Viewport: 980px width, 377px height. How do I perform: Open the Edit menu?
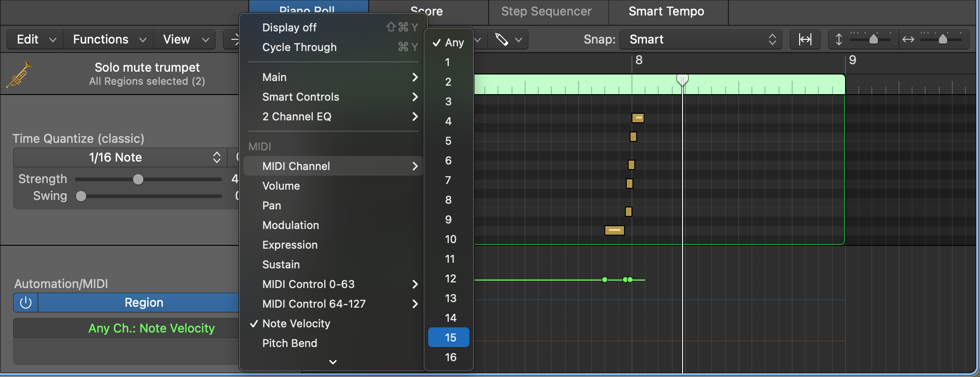tap(35, 40)
